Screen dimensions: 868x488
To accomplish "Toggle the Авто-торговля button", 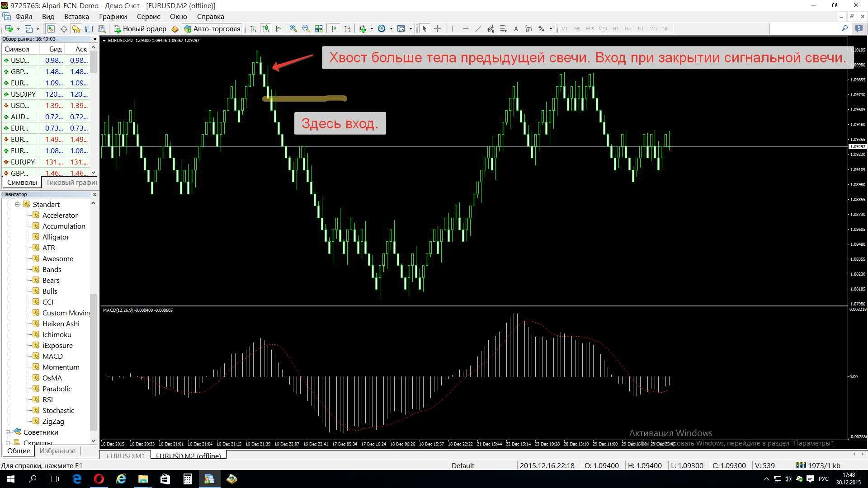I will [212, 28].
